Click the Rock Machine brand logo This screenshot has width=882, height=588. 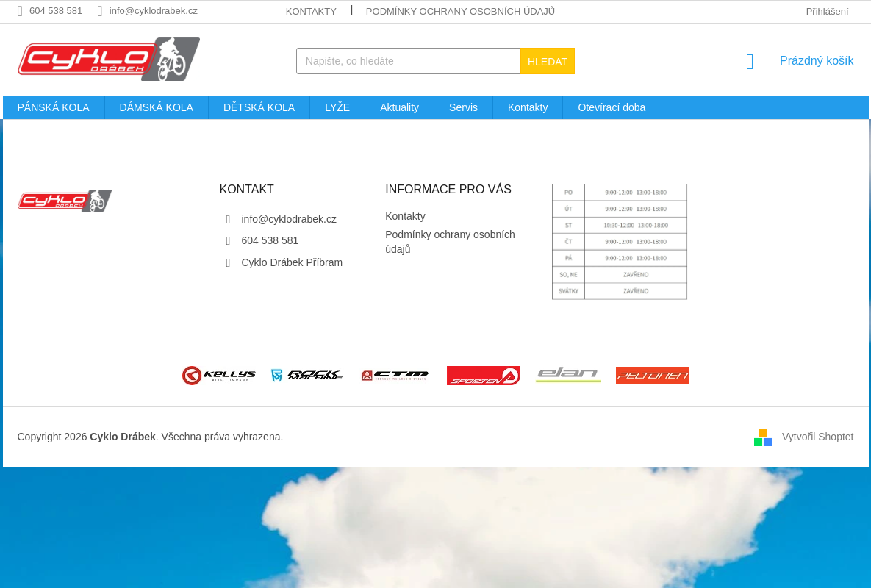pyautogui.click(x=307, y=376)
